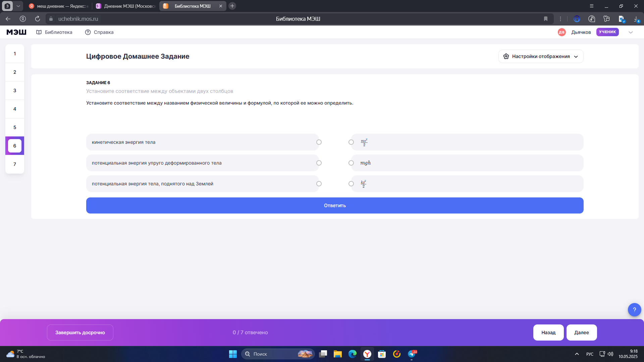644x362 pixels.
Task: Click the blue help question bubble
Action: click(634, 310)
